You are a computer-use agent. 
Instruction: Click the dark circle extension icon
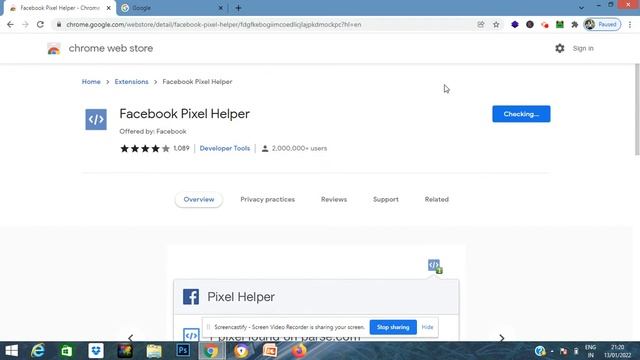tap(530, 24)
